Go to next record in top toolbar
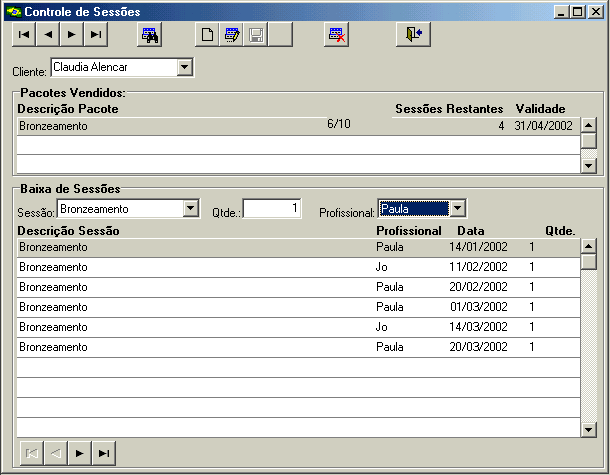Image resolution: width=610 pixels, height=475 pixels. pyautogui.click(x=71, y=34)
